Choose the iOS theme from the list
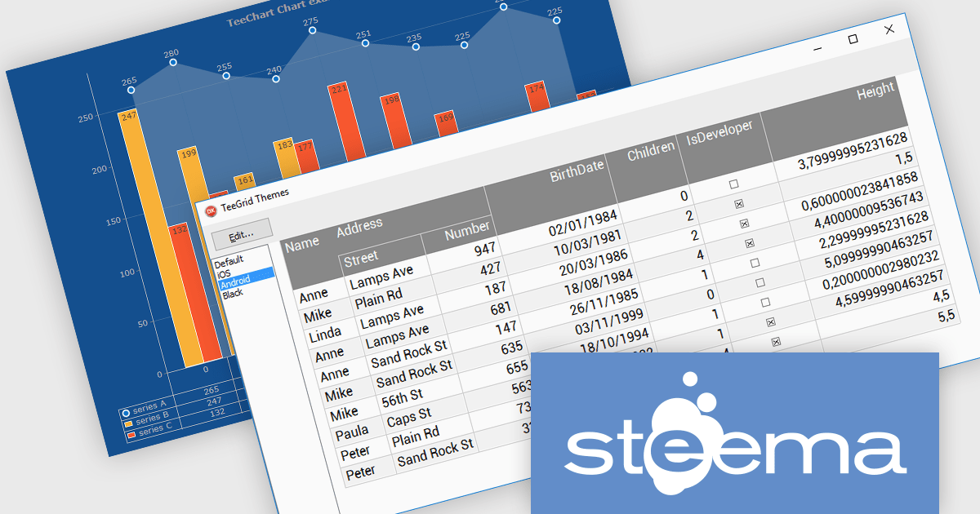The height and width of the screenshot is (514, 980). point(225,273)
